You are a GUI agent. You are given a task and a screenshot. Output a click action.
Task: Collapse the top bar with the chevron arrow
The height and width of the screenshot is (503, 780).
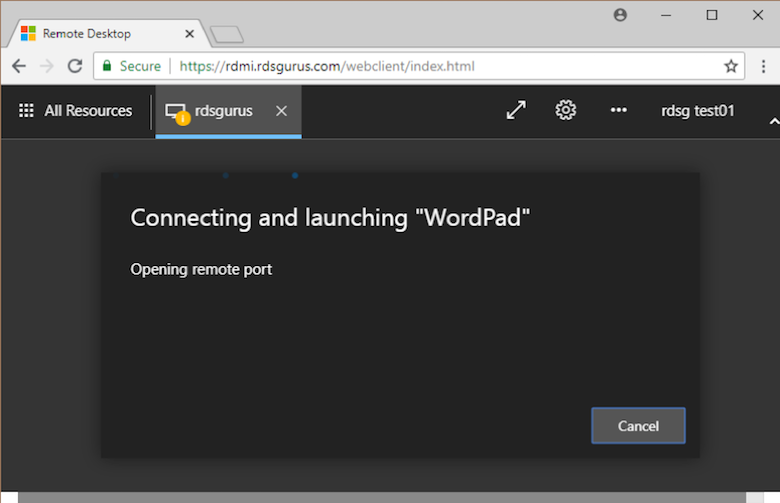point(773,120)
